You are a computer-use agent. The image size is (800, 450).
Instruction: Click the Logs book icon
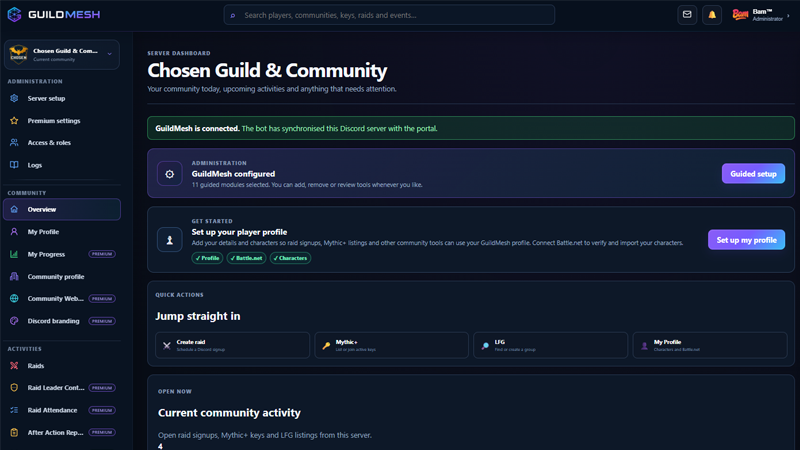[x=14, y=165]
